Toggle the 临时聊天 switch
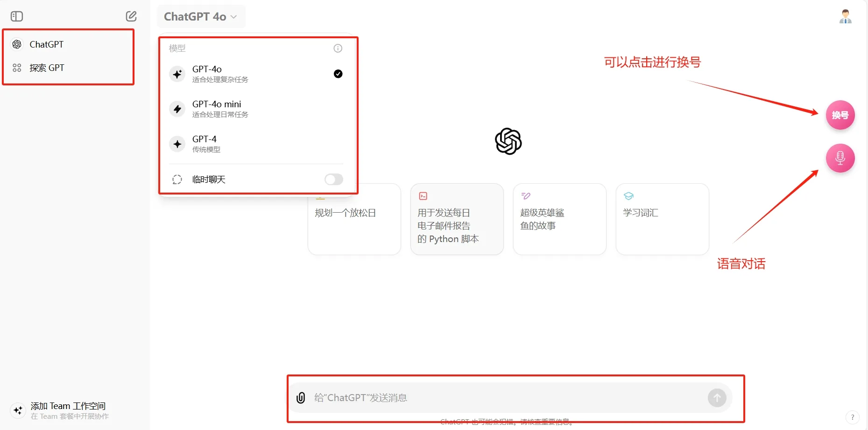 pos(334,180)
